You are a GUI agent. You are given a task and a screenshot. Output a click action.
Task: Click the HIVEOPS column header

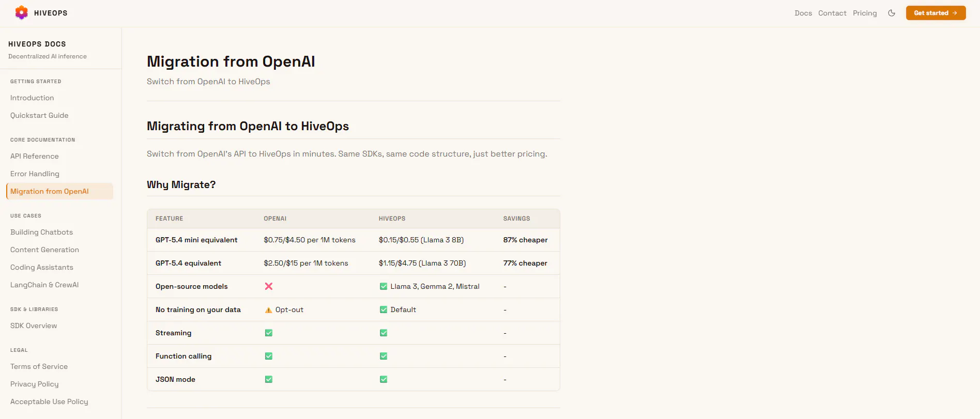pos(392,219)
